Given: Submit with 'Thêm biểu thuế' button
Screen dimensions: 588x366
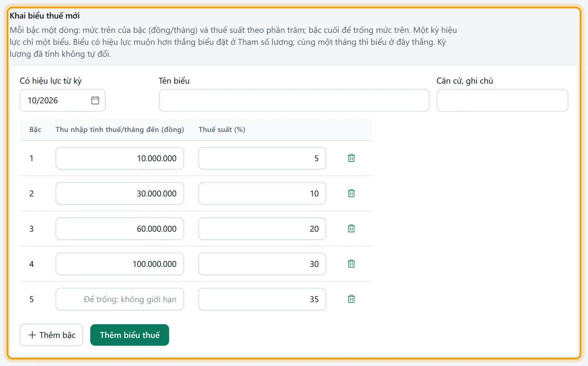Looking at the screenshot, I should pos(130,335).
